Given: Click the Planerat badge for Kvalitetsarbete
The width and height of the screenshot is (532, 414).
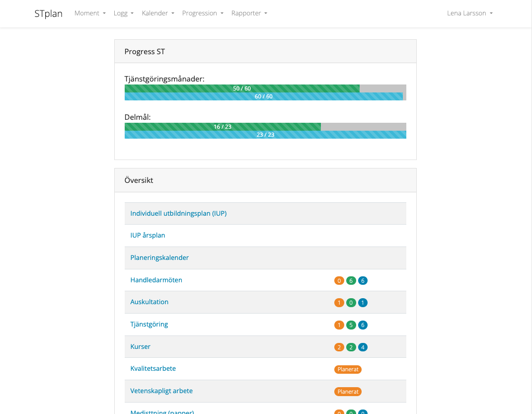Looking at the screenshot, I should 348,369.
